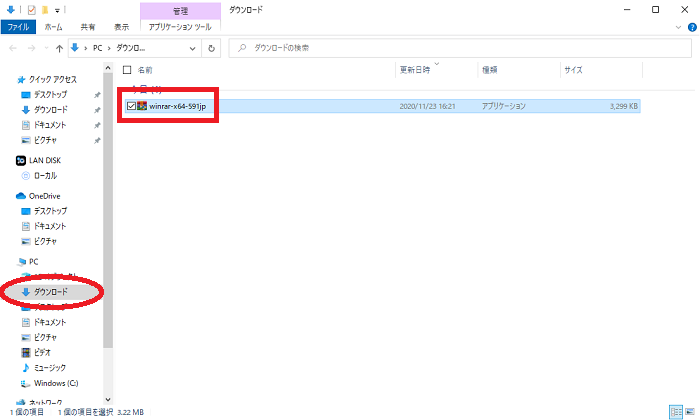Collapse the ribbon with the chevron
This screenshot has width=700, height=420.
(x=679, y=27)
